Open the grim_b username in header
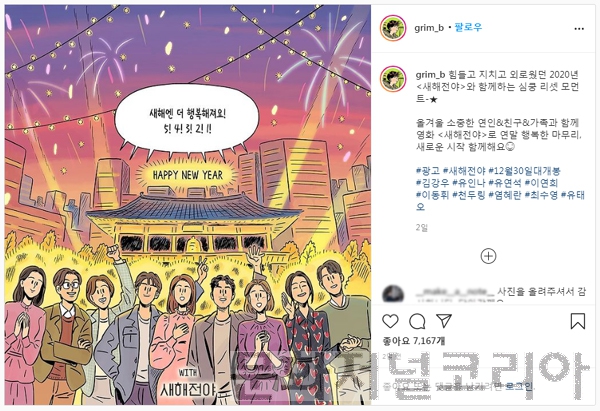Image resolution: width=600 pixels, height=411 pixels. [x=429, y=28]
